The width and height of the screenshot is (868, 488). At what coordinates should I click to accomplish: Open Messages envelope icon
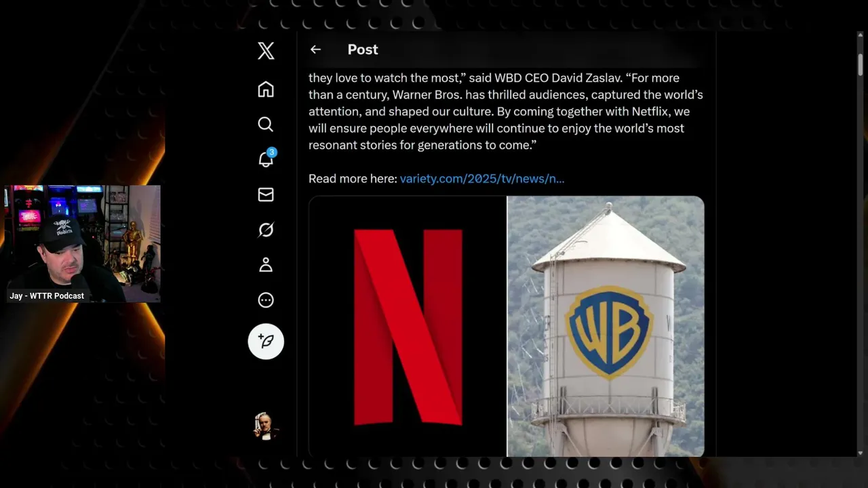pos(266,195)
